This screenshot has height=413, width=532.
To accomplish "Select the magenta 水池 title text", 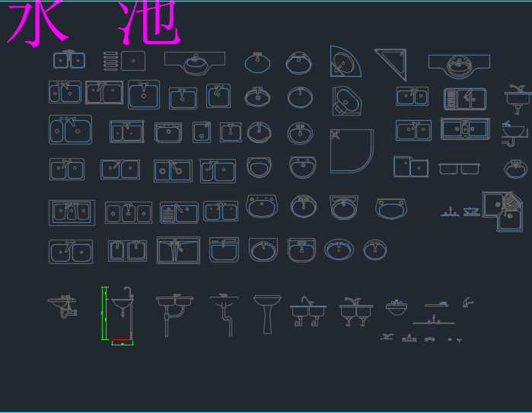I will (94, 22).
